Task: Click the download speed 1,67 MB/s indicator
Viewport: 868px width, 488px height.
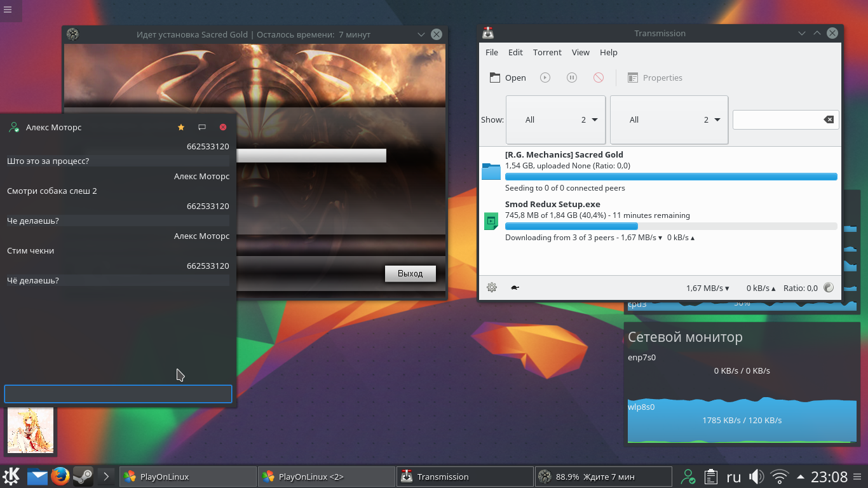Action: 708,288
